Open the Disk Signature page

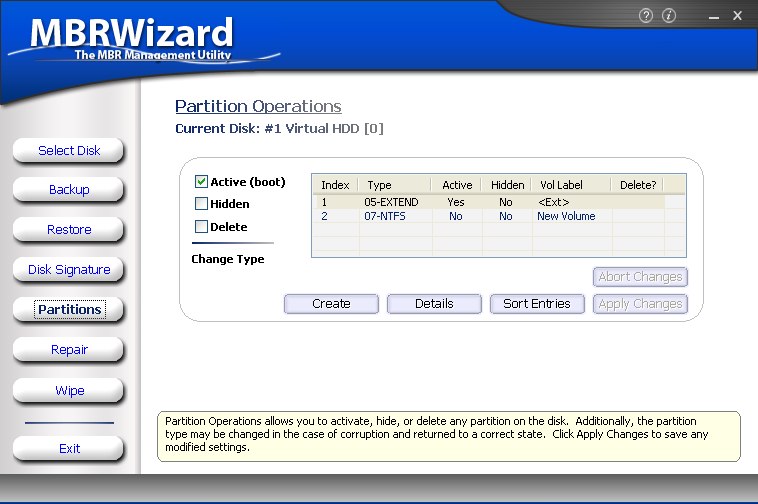pyautogui.click(x=69, y=270)
